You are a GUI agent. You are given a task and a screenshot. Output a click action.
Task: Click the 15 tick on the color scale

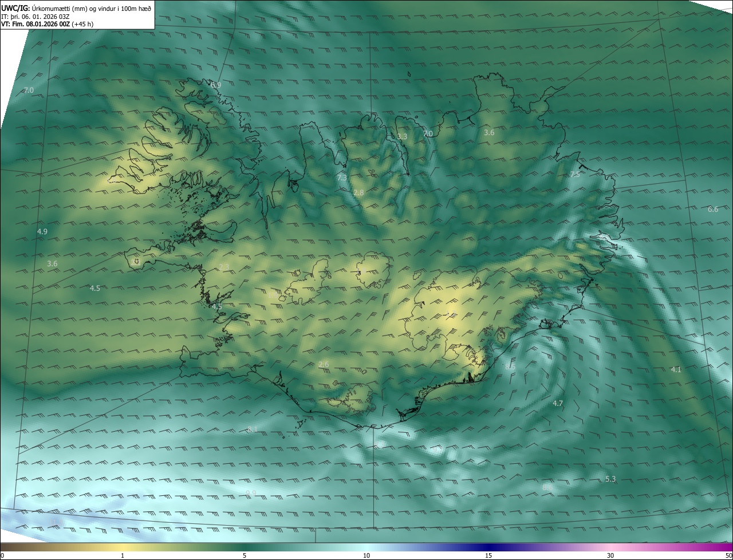click(x=488, y=555)
